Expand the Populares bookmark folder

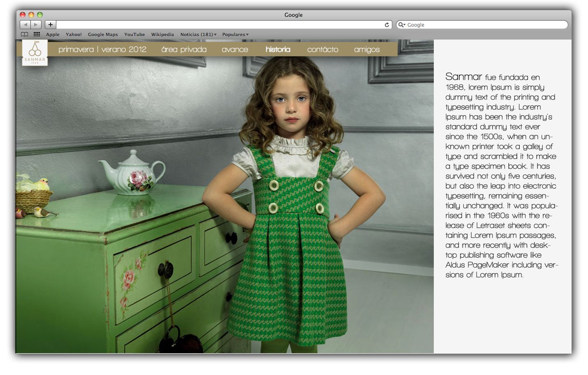pos(235,35)
